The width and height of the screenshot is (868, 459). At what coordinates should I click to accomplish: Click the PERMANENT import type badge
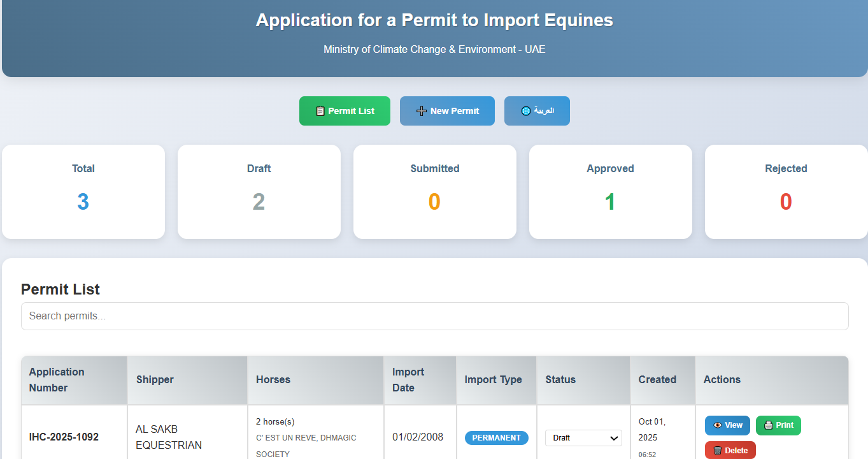[x=496, y=438]
